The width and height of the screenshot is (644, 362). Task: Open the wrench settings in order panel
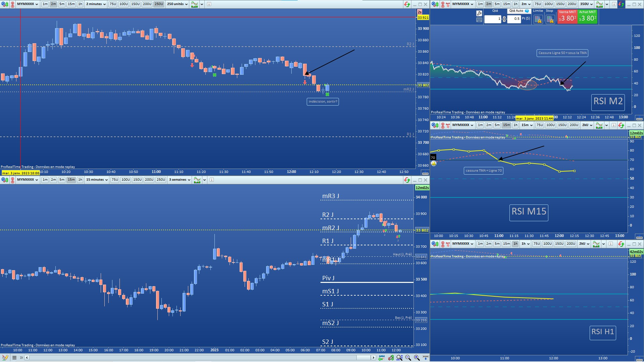479,13
